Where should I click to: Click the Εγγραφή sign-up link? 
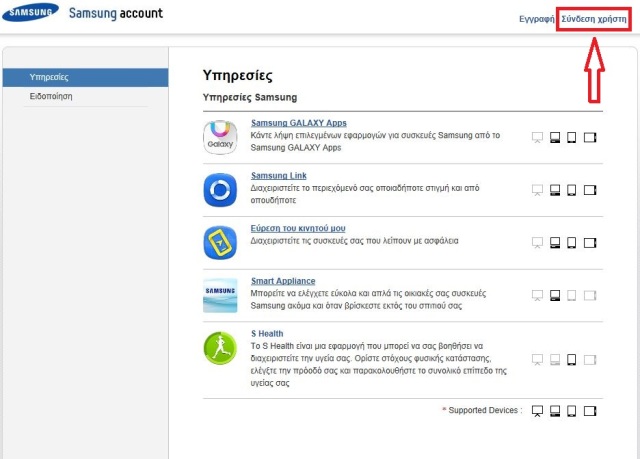click(x=536, y=19)
